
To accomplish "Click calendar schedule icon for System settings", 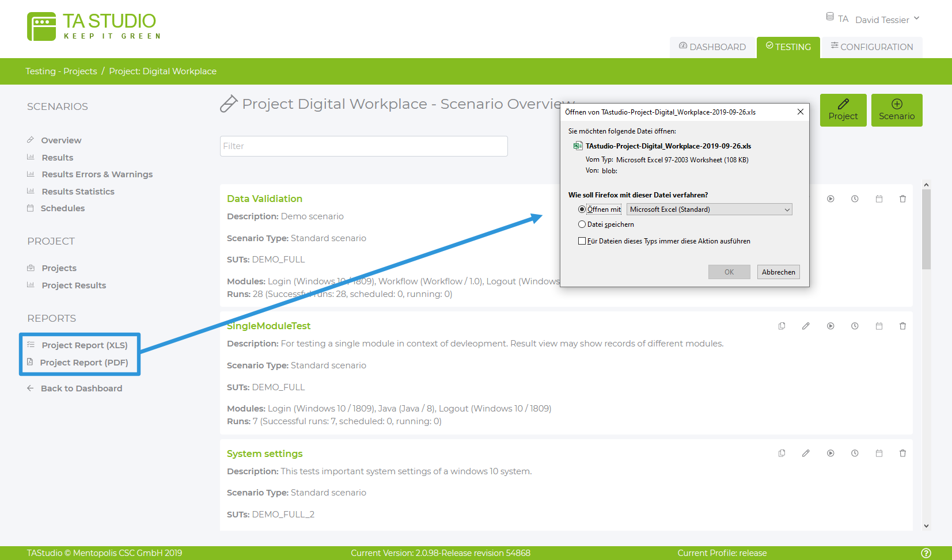I will pos(879,454).
